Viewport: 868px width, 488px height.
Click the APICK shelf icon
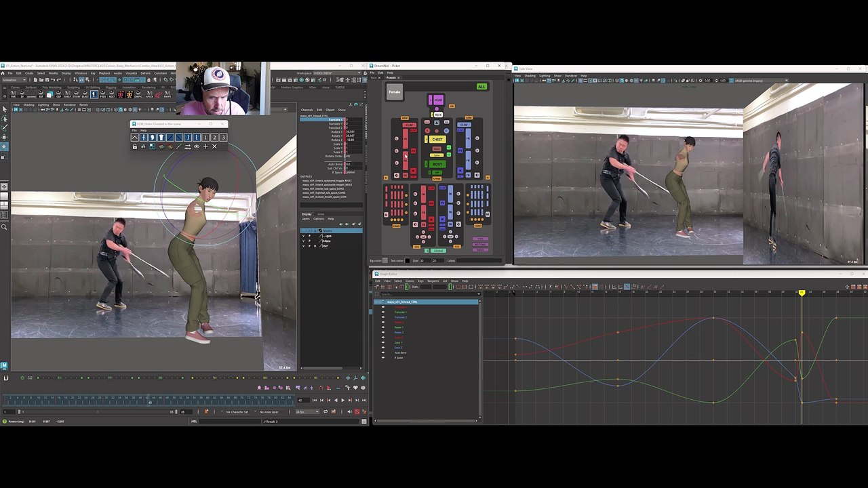(x=149, y=95)
